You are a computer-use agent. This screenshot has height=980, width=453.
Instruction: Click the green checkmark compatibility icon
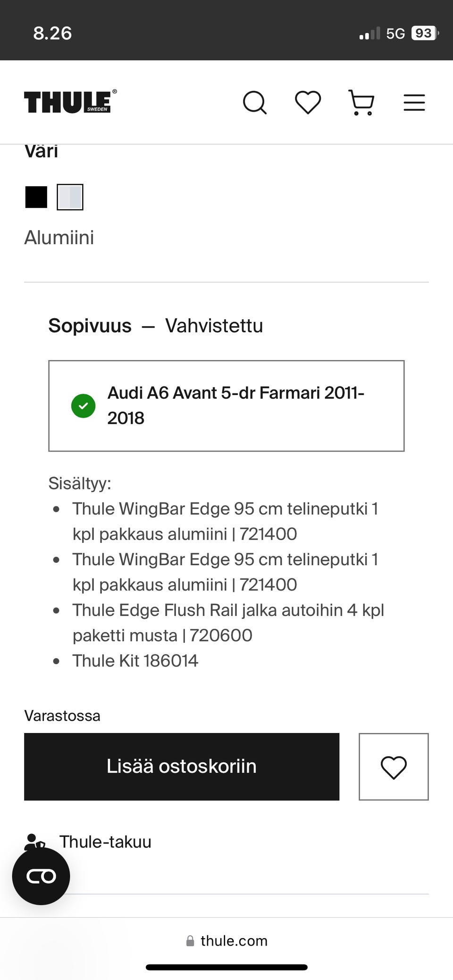pos(83,405)
